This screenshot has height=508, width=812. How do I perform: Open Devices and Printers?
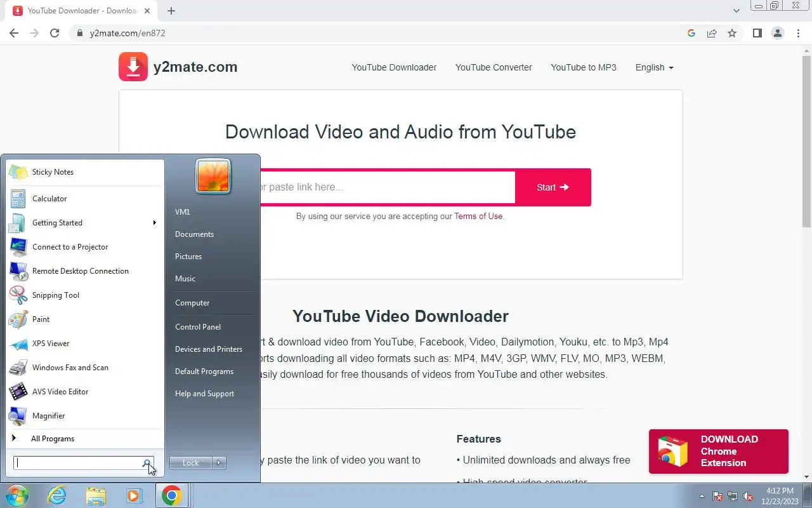tap(209, 349)
